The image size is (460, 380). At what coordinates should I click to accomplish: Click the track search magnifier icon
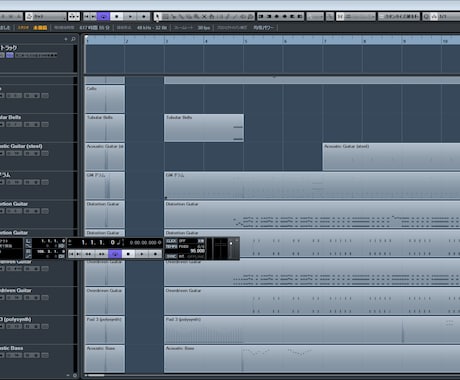73,39
